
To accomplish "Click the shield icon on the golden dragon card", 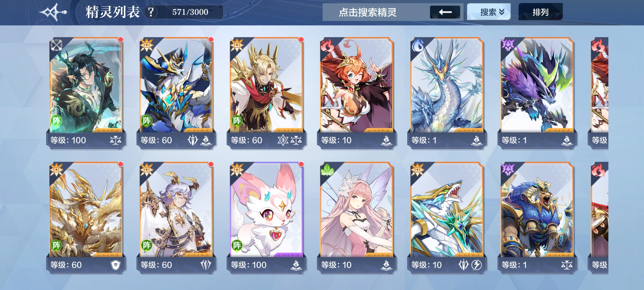I will pyautogui.click(x=116, y=265).
